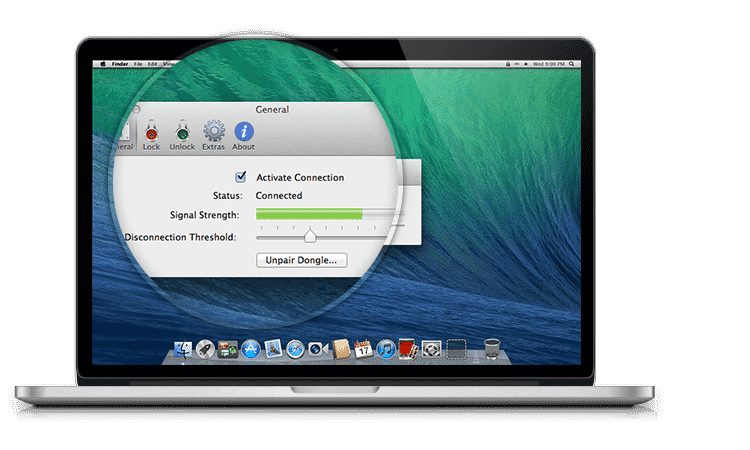Show the About info pane
Image resolution: width=750 pixels, height=450 pixels.
click(x=243, y=134)
